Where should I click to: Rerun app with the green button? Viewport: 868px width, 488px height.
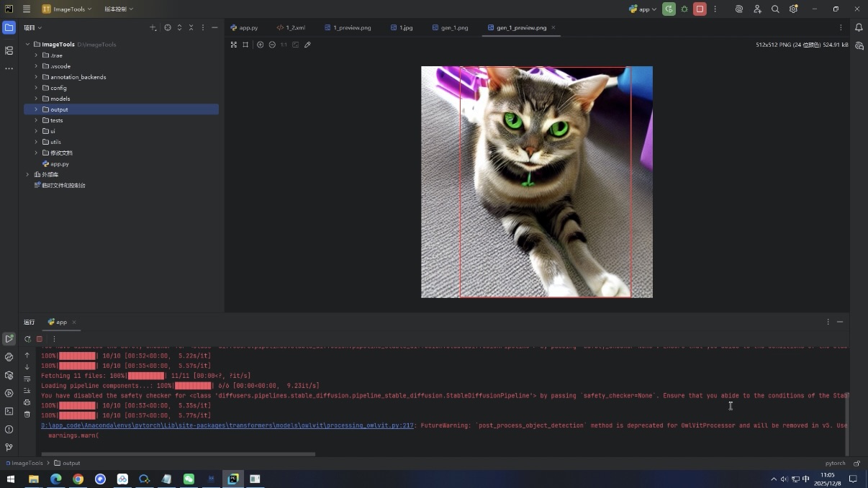click(x=669, y=9)
